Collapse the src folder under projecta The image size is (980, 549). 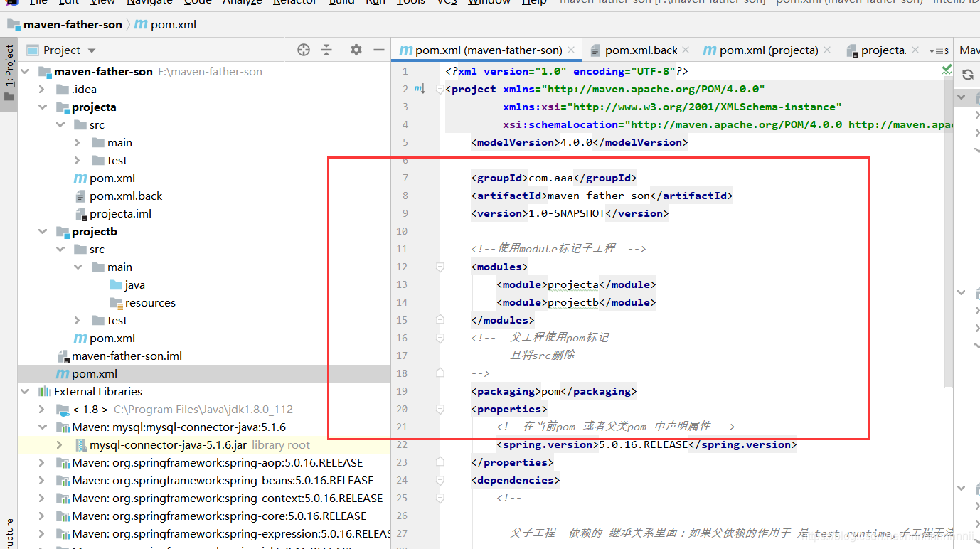[x=60, y=125]
